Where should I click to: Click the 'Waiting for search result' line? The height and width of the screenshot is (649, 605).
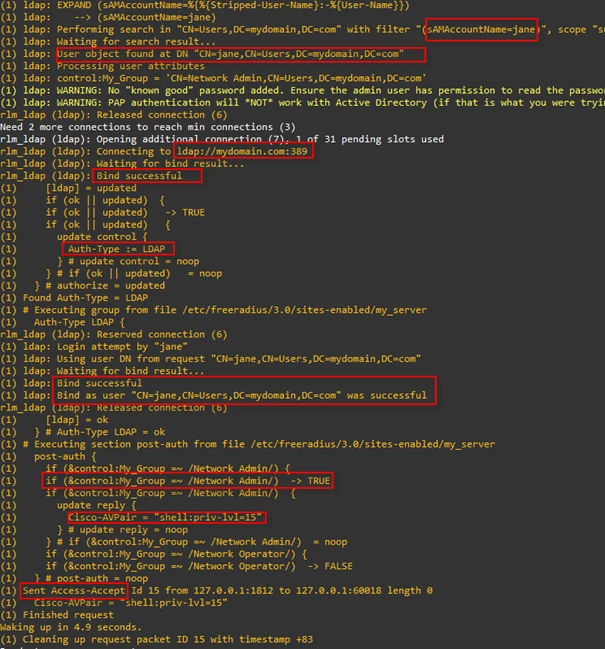pyautogui.click(x=120, y=41)
